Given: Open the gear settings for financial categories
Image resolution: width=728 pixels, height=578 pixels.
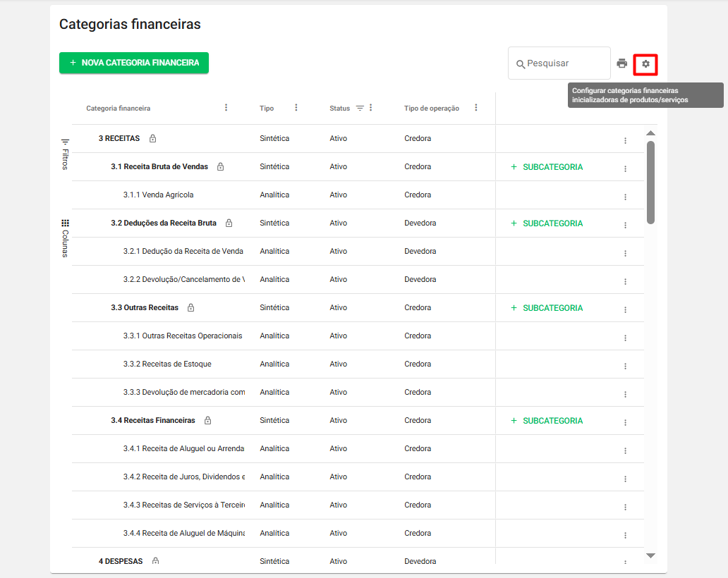Looking at the screenshot, I should click(645, 64).
